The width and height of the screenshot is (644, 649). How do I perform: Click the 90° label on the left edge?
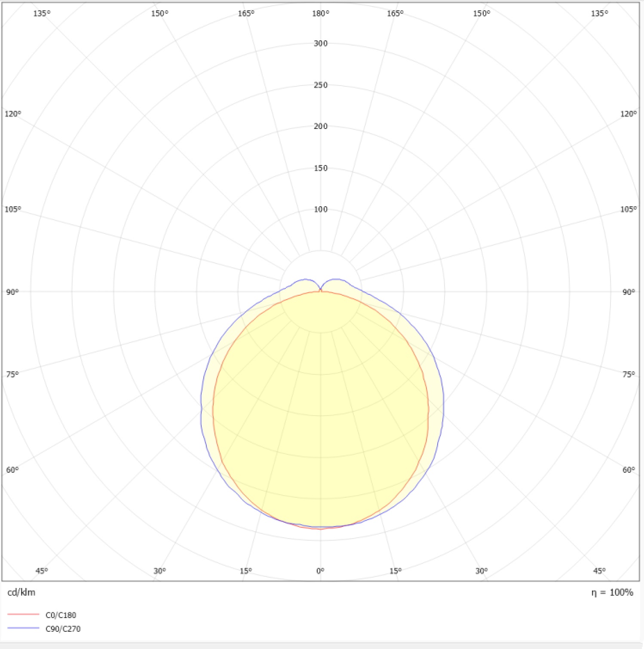click(12, 292)
